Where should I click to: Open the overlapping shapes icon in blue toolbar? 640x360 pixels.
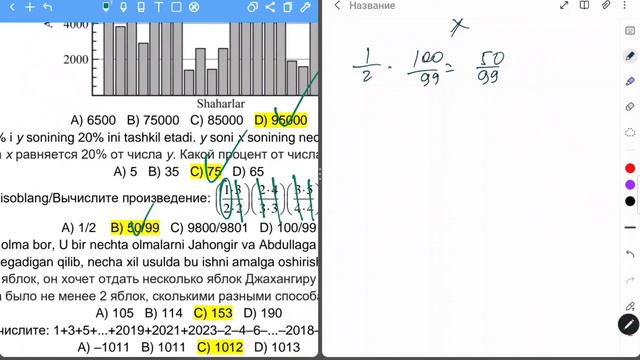[252, 7]
